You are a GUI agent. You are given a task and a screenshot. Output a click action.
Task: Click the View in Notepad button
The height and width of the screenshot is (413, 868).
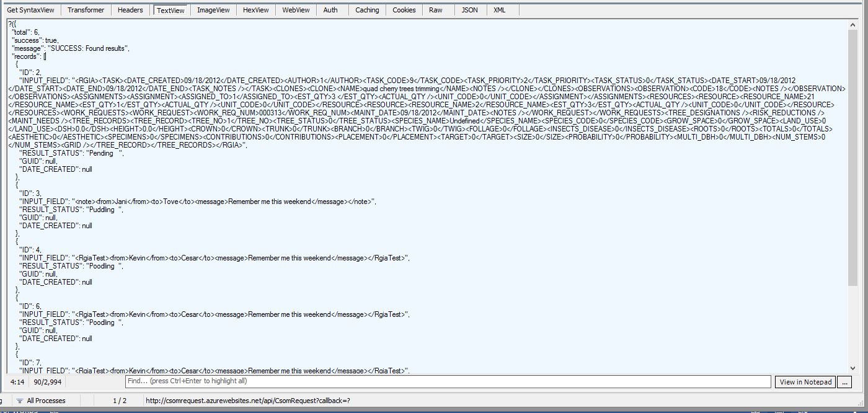[x=805, y=382]
